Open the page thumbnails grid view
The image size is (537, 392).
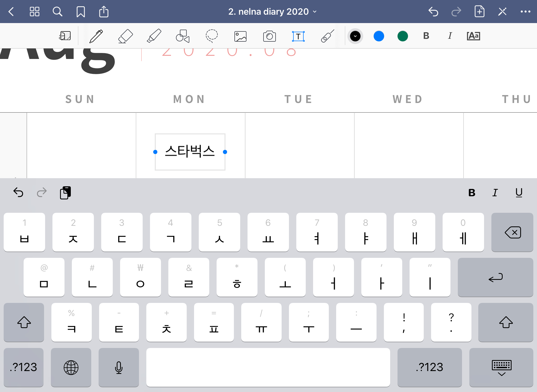click(x=34, y=12)
